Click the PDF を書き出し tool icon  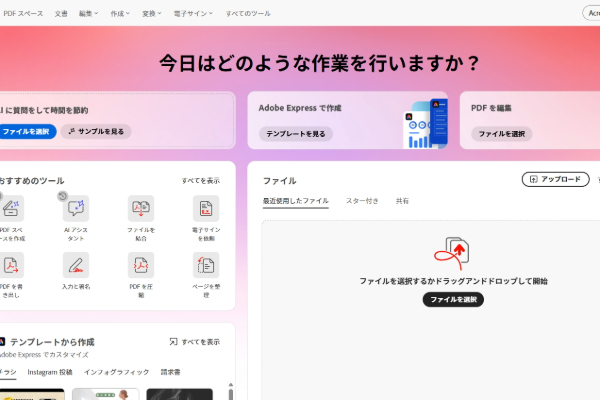coord(12,265)
